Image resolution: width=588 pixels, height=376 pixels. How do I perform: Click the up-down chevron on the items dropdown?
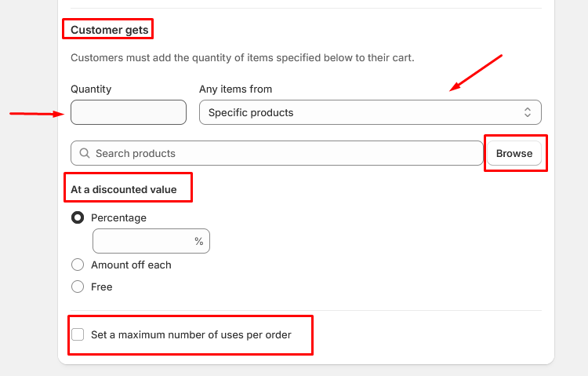click(528, 112)
